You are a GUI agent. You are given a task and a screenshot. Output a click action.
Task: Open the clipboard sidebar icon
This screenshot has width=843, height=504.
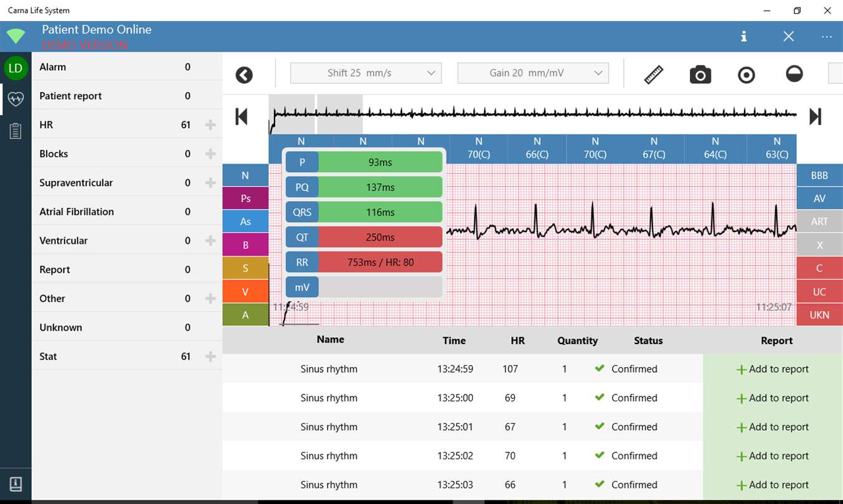click(x=16, y=131)
